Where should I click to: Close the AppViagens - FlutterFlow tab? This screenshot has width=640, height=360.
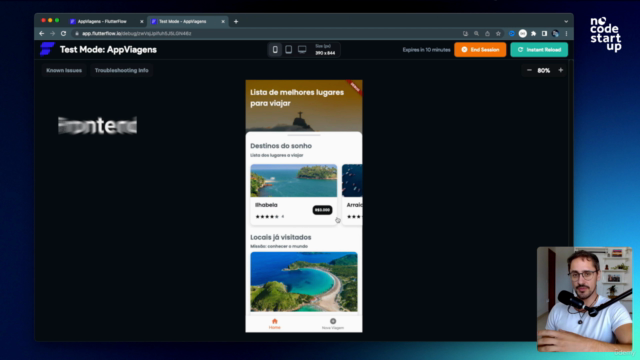coord(142,22)
